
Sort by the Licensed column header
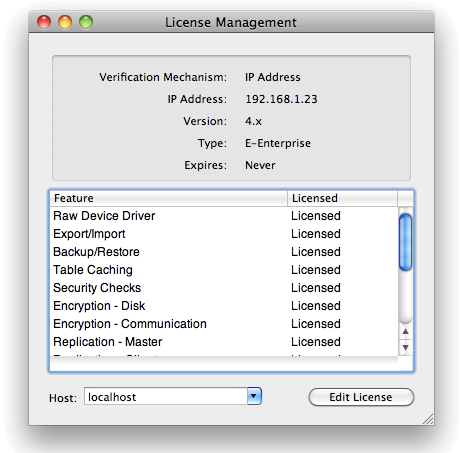(x=342, y=198)
